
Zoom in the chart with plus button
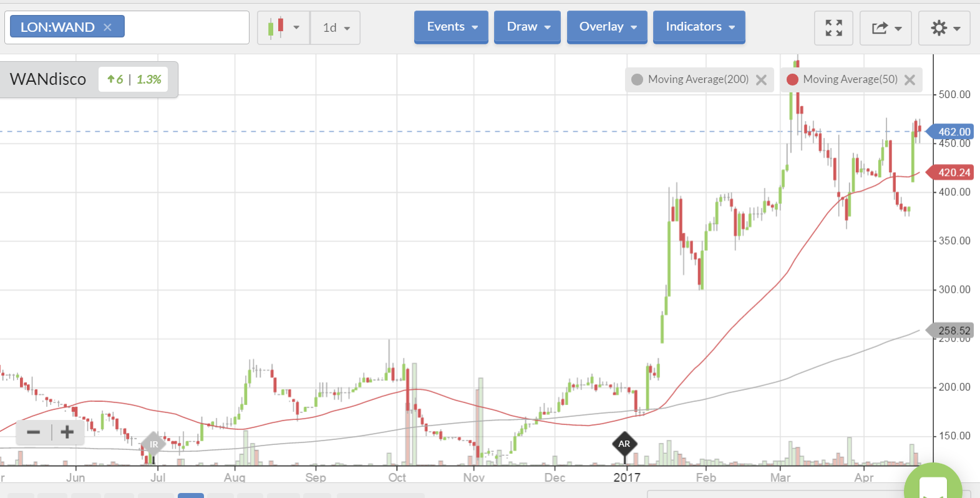(x=67, y=432)
